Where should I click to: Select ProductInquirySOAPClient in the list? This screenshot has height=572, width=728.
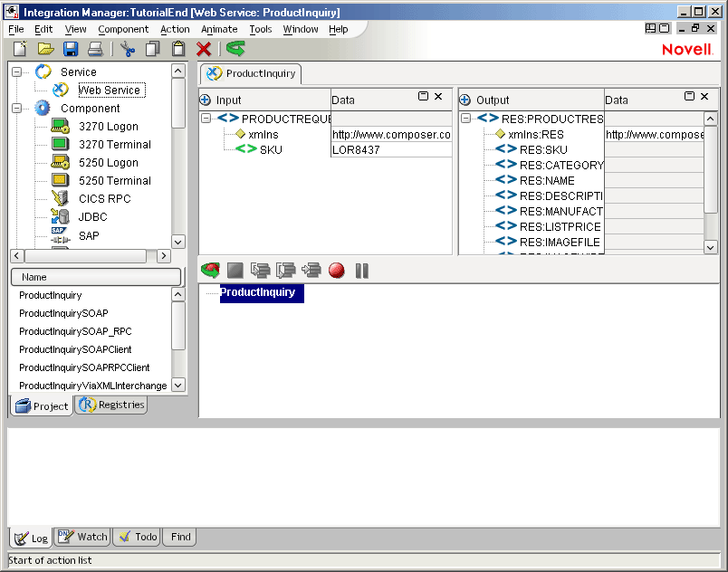(x=75, y=349)
